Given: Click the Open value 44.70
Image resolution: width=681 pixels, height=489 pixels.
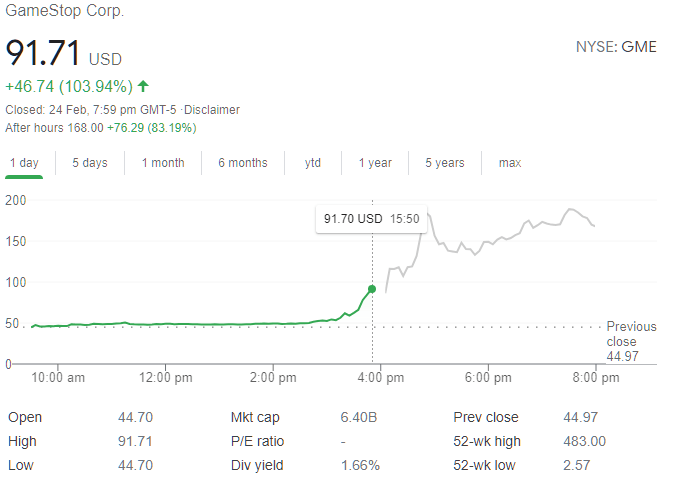Looking at the screenshot, I should pos(136,417).
